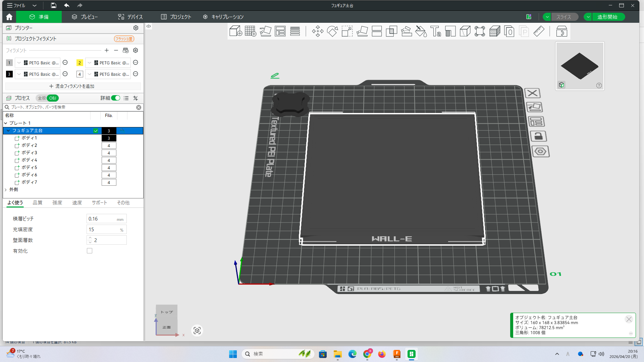
Task: Open the Paint bucket color painting tool
Action: click(x=421, y=32)
